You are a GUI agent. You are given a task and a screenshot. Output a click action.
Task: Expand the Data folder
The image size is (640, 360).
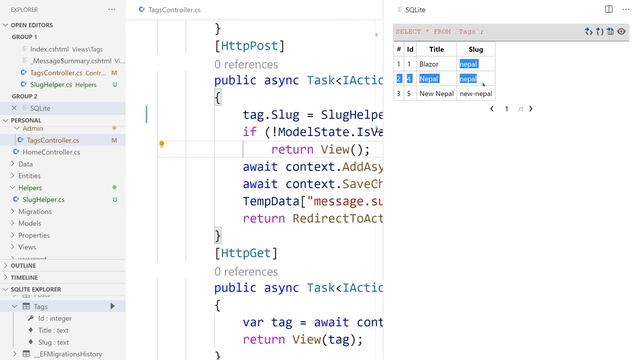point(13,164)
